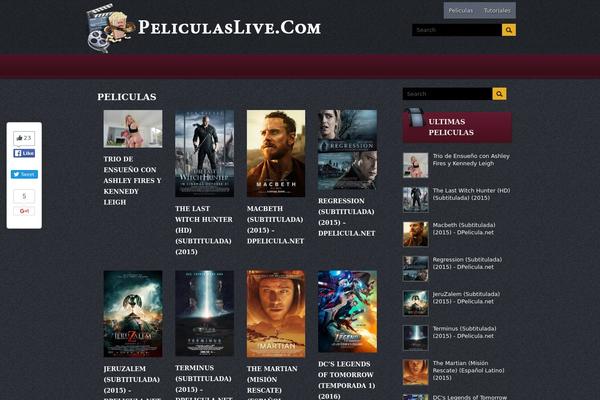
Task: Click sidebar link The Martian (Misión Rescate)
Action: 468,370
